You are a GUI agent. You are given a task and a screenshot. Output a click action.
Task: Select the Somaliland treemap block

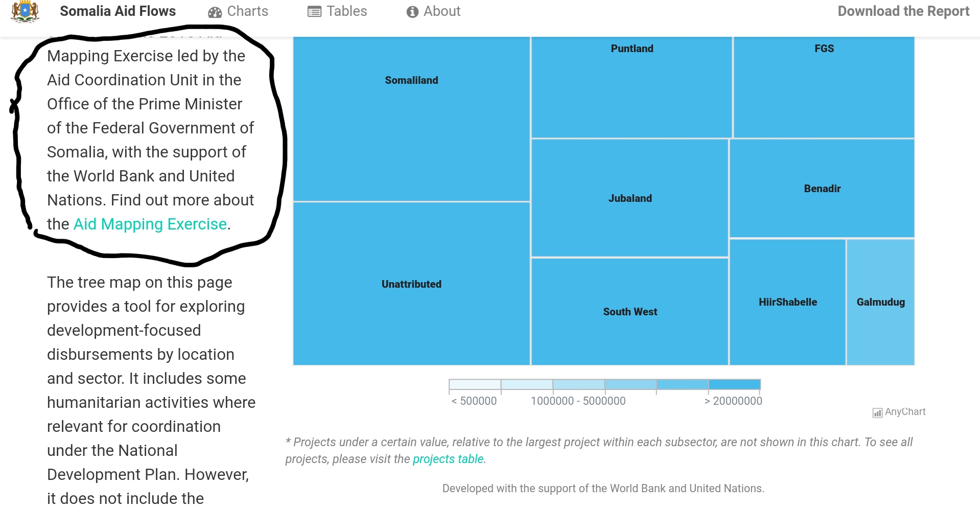click(x=411, y=119)
